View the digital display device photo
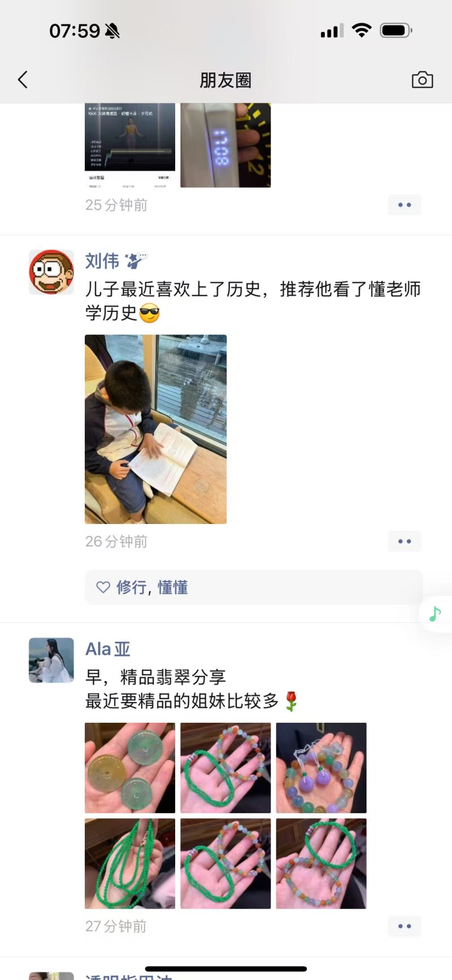This screenshot has width=452, height=980. point(225,145)
